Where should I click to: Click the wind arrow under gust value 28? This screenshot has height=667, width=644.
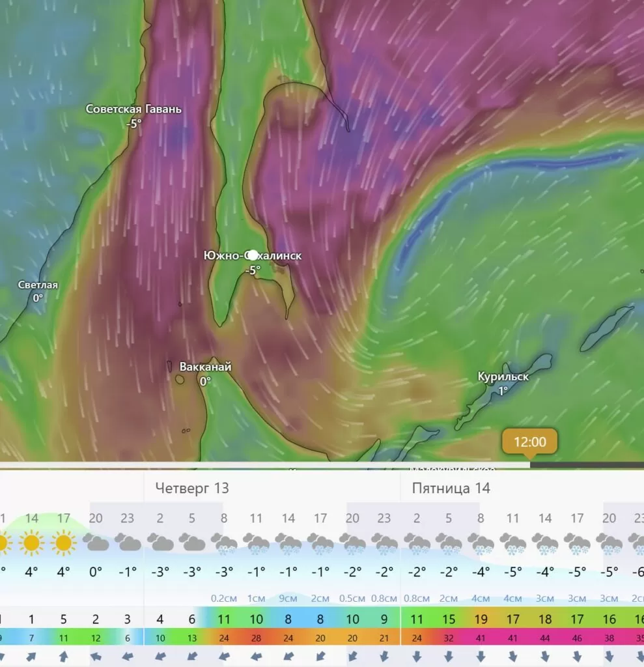pos(256,657)
